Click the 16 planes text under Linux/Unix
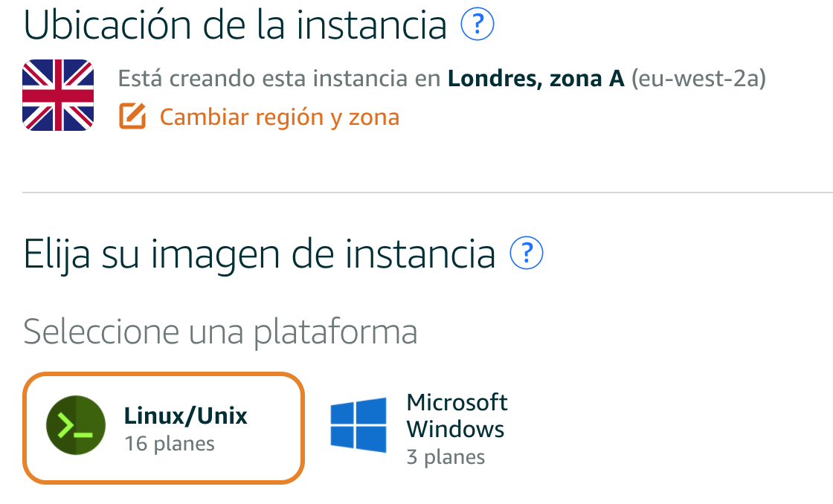This screenshot has height=504, width=833. [x=170, y=444]
